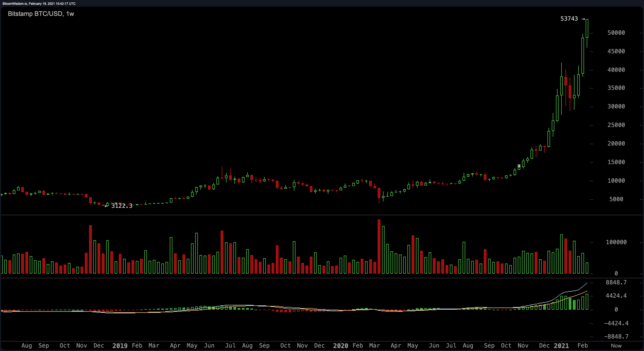Image resolution: width=644 pixels, height=351 pixels.
Task: Click the -8848.7 MACD axis label
Action: 616,337
